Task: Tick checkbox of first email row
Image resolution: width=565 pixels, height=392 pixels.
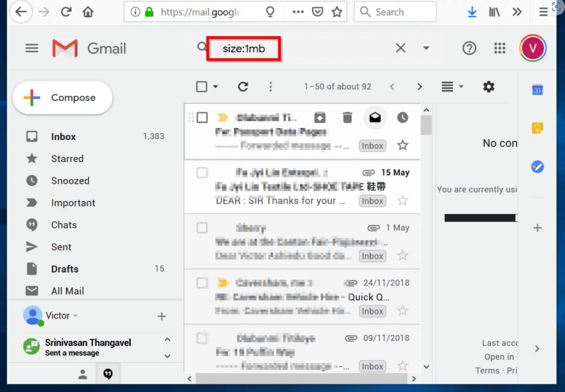Action: click(x=202, y=117)
